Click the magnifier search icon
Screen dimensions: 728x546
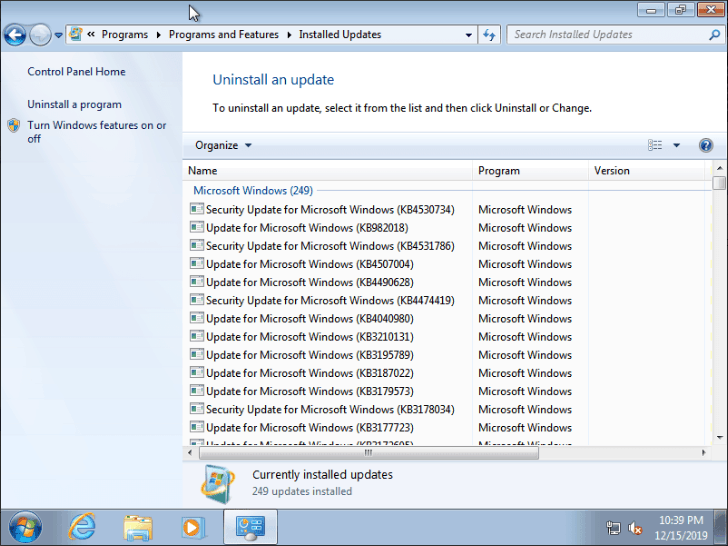[x=715, y=34]
